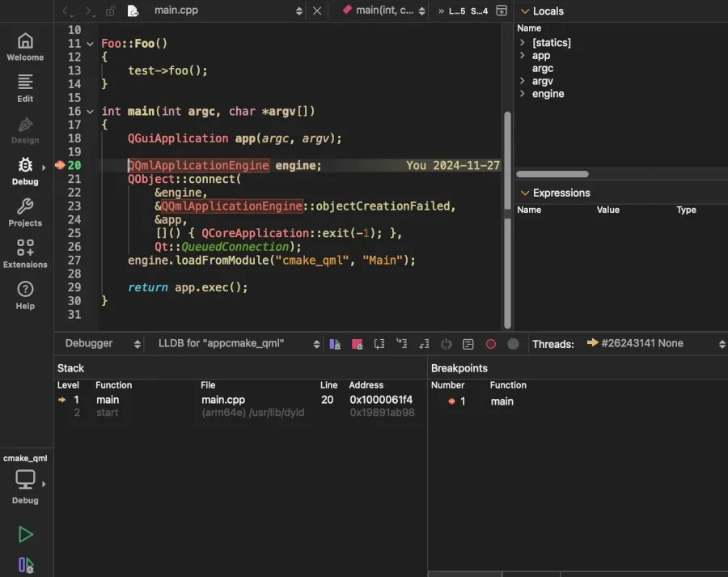
Task: Run the project with the green Run button
Action: pyautogui.click(x=25, y=534)
